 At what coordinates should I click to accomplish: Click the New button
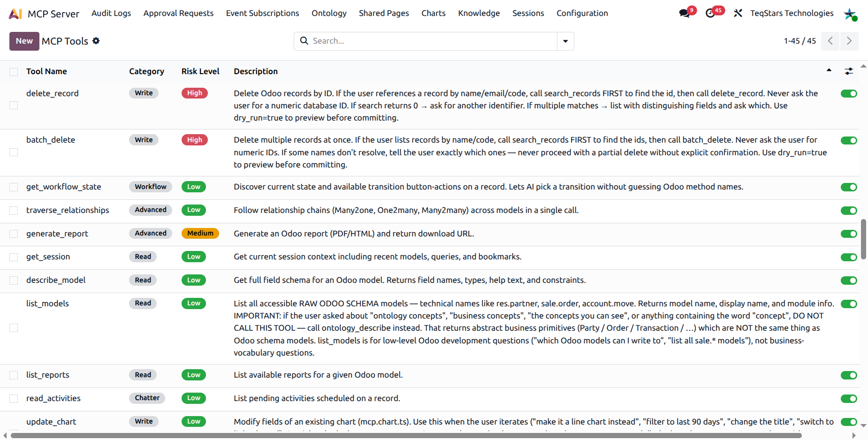click(24, 41)
